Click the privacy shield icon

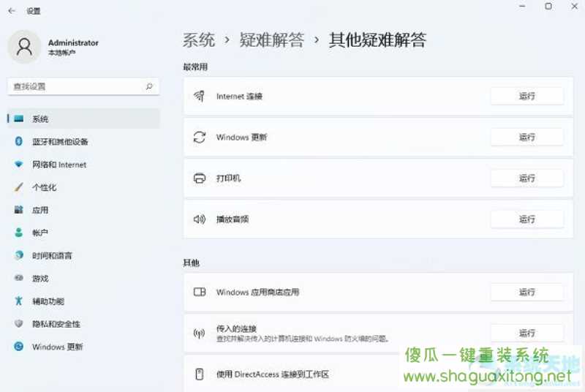[x=19, y=323]
